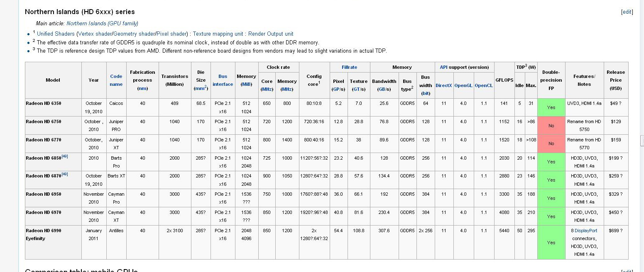
Task: Click the page's vertical scrollbar handle
Action: click(x=642, y=141)
